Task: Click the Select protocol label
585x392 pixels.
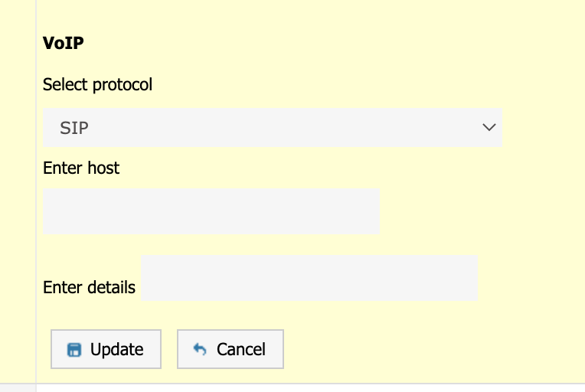Action: coord(97,84)
